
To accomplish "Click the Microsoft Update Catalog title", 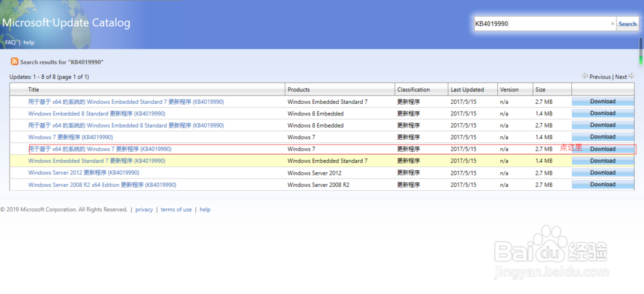I will 66,23.
